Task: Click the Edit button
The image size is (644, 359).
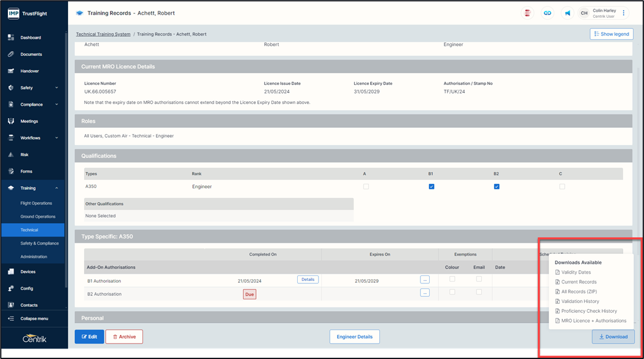Action: pyautogui.click(x=89, y=337)
